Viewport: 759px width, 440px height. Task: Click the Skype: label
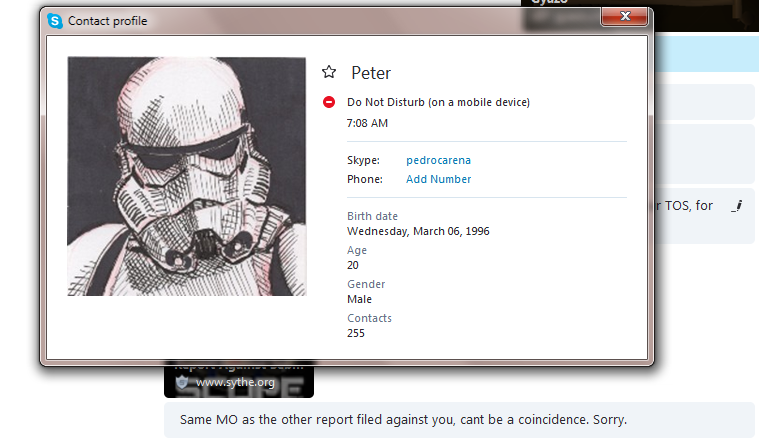(363, 160)
